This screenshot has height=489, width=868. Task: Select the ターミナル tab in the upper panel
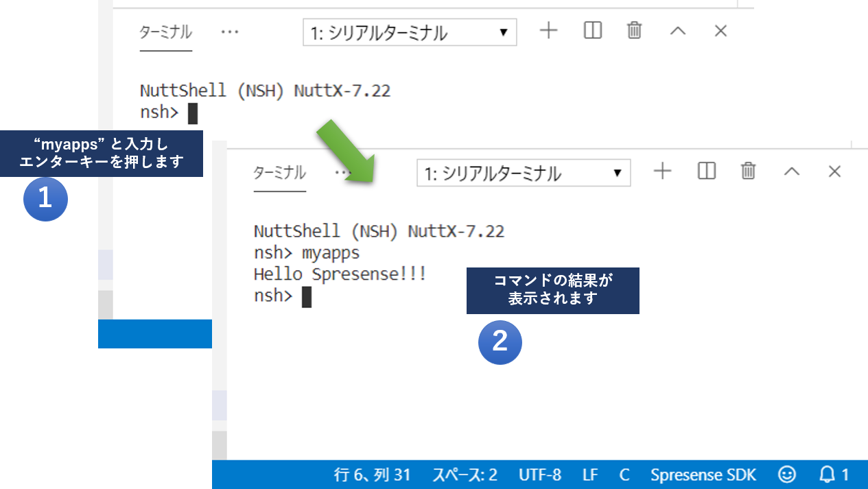tap(165, 32)
